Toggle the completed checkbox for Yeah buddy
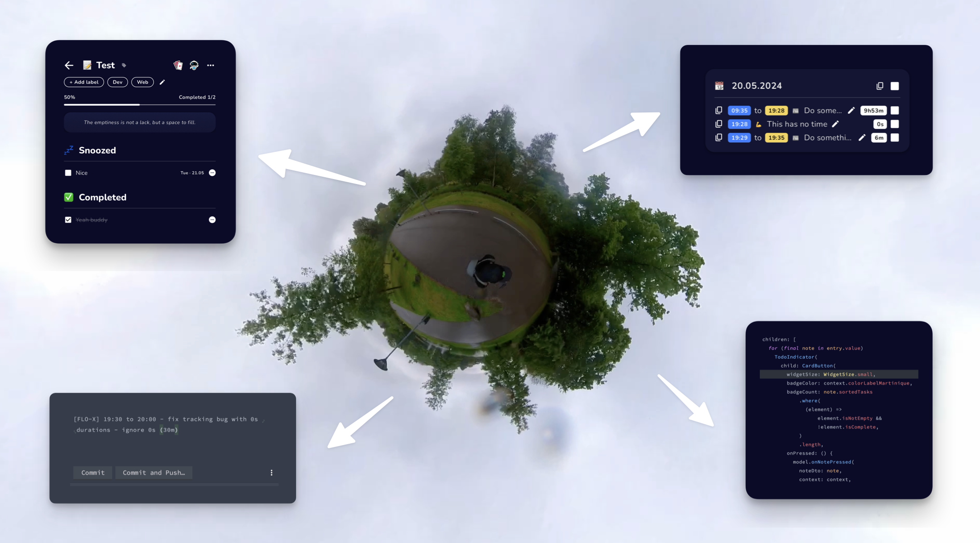Viewport: 980px width, 543px height. (x=68, y=219)
